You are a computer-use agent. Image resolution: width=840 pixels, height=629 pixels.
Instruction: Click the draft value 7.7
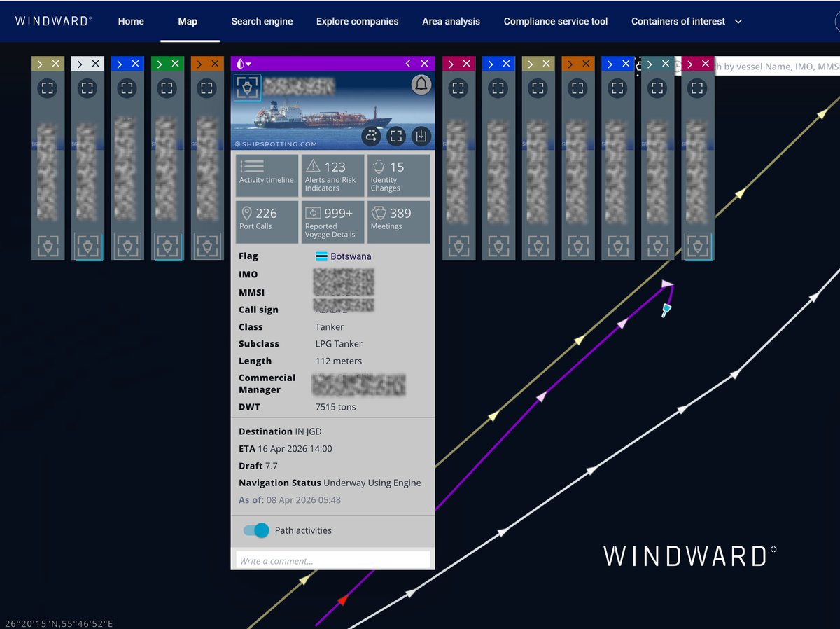(272, 466)
